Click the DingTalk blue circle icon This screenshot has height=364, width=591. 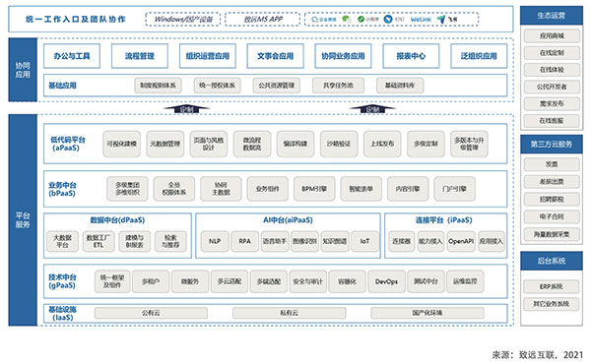pyautogui.click(x=388, y=19)
